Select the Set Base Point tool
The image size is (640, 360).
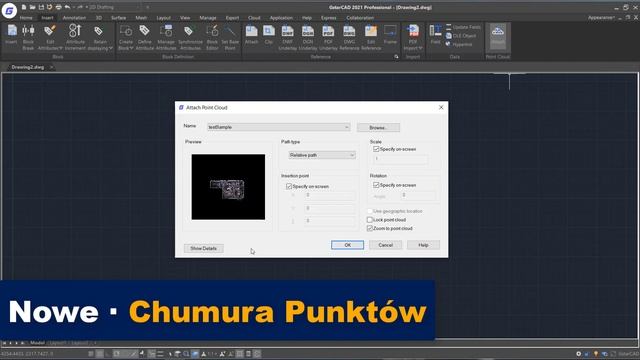click(x=230, y=37)
